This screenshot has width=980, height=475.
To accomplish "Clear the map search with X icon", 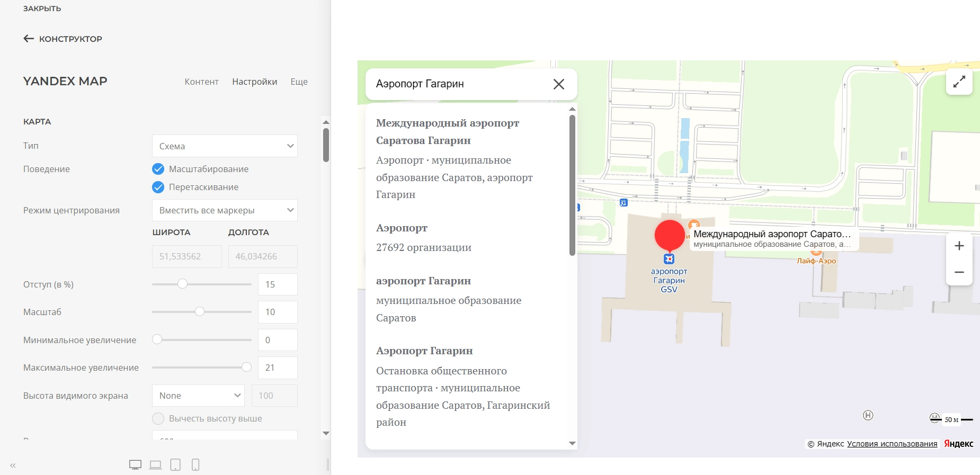I will click(x=558, y=84).
